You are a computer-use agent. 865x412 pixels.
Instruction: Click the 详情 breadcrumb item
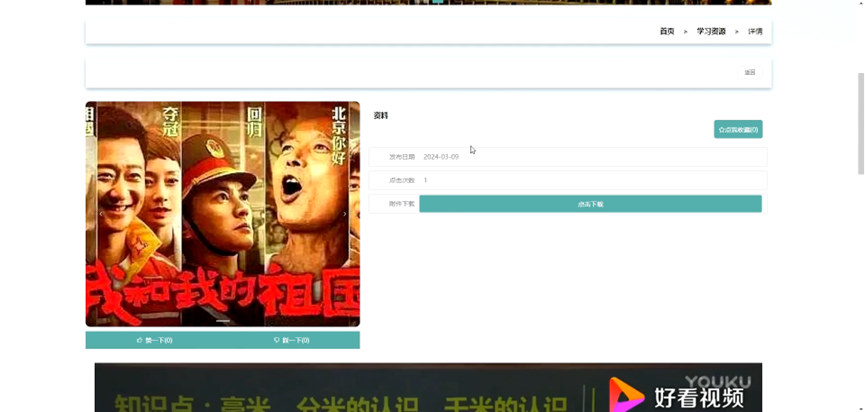point(755,31)
